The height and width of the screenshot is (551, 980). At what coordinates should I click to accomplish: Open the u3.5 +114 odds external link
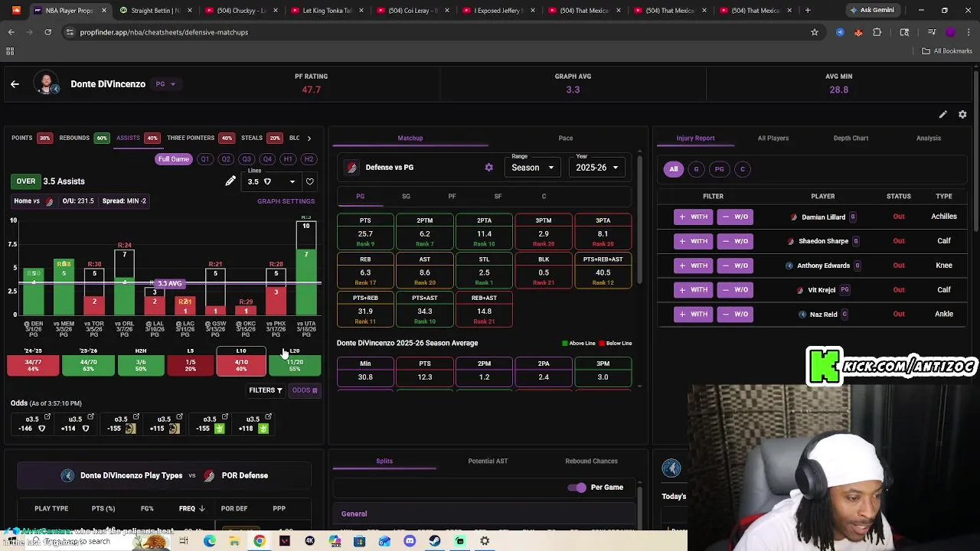[x=90, y=417]
